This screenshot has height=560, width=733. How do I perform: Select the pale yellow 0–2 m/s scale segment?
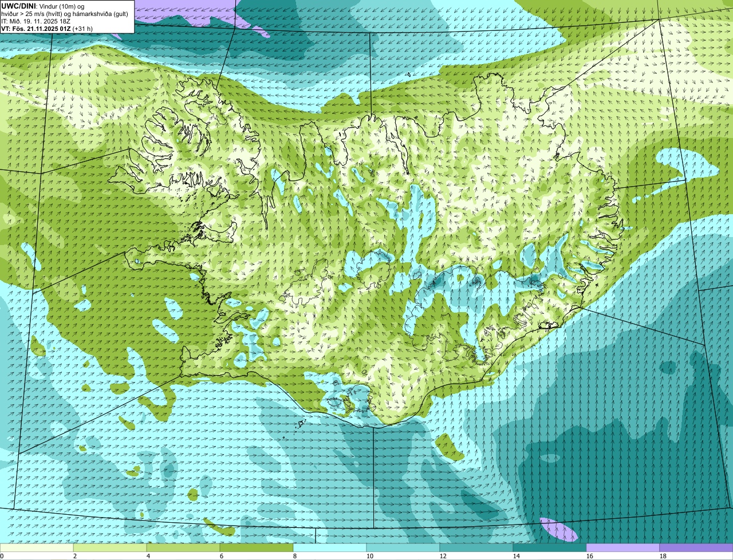[x=37, y=547]
